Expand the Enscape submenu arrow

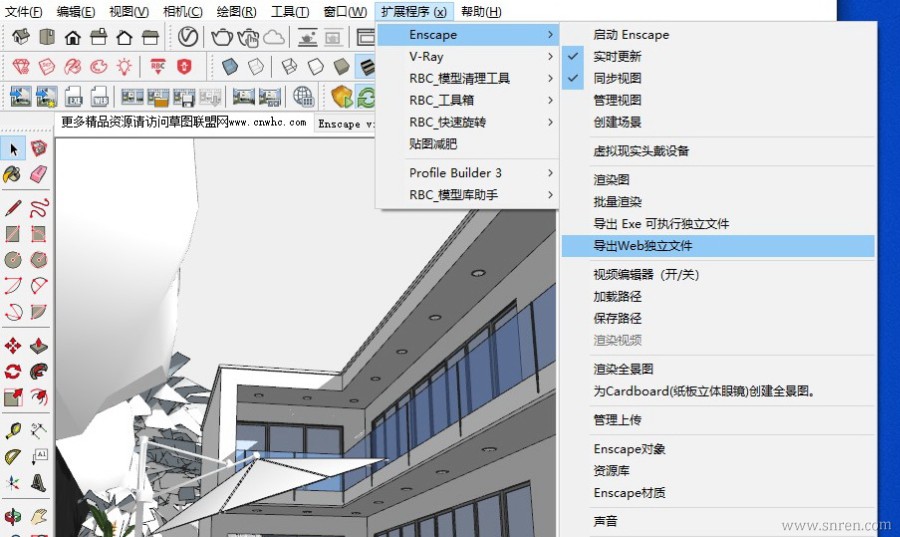click(x=550, y=34)
